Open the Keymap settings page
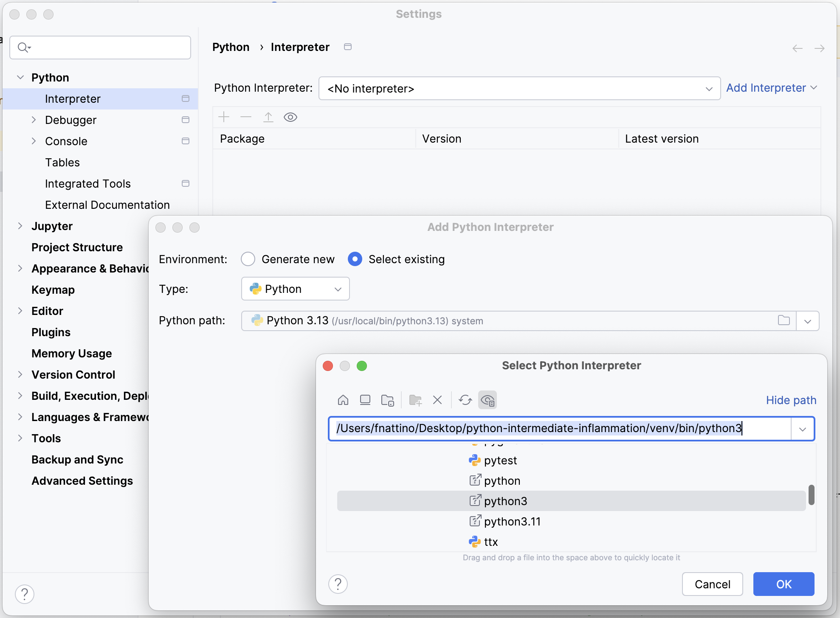 (53, 289)
